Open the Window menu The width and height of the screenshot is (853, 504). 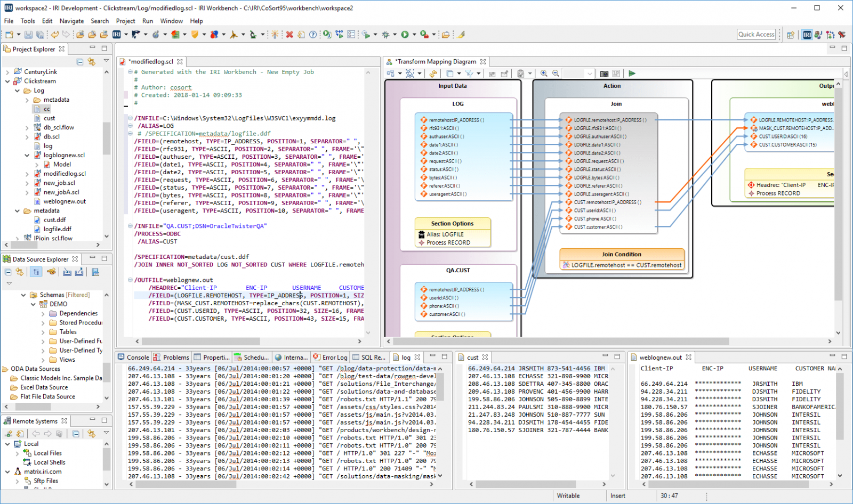point(171,21)
